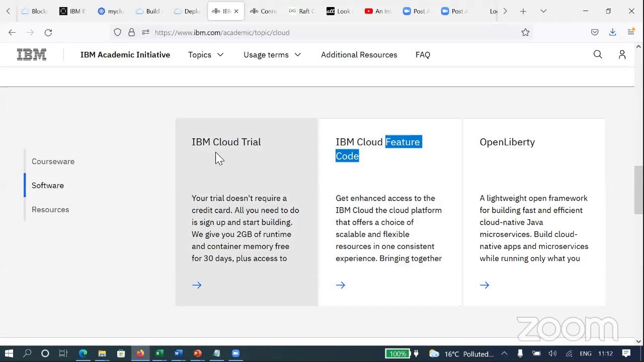Open the notification center icon
Viewport: 644px width, 362px height.
(x=626, y=353)
